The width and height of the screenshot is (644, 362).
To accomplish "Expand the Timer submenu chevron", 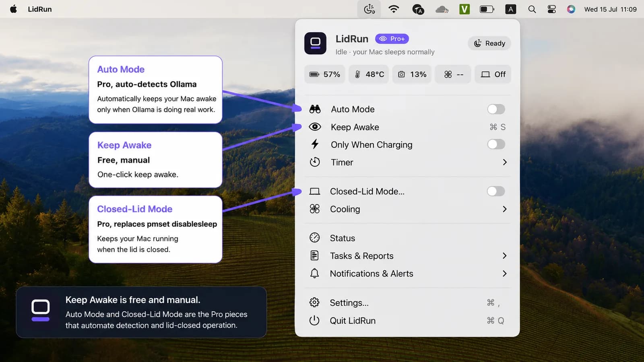I will pyautogui.click(x=505, y=162).
